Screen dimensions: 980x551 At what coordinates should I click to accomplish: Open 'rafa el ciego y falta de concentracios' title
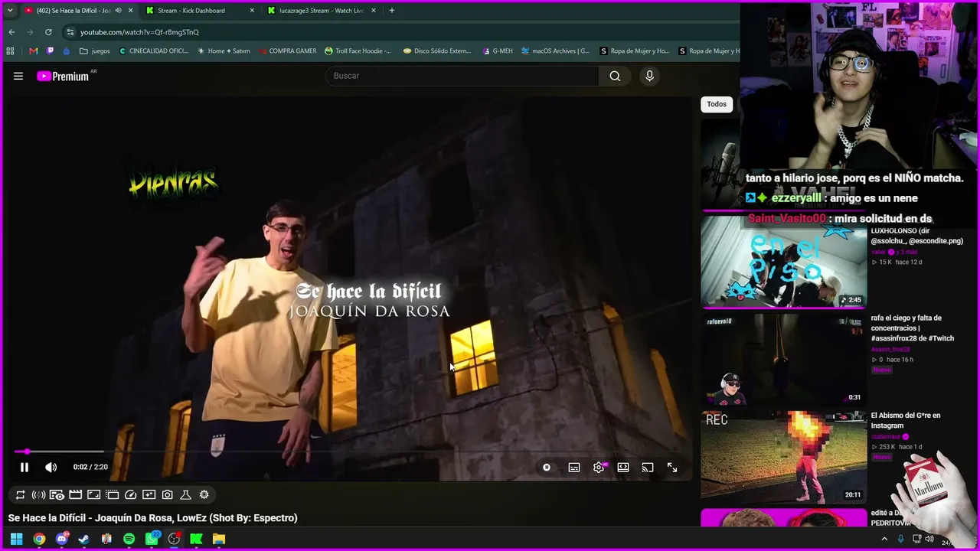[x=912, y=328]
